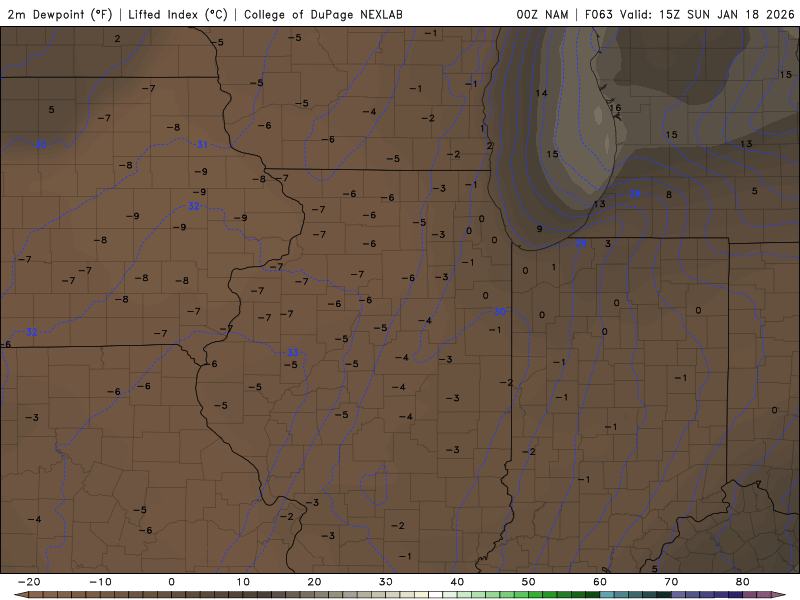
Task: Click the blue '26' dewpoint contour label
Action: coord(634,193)
